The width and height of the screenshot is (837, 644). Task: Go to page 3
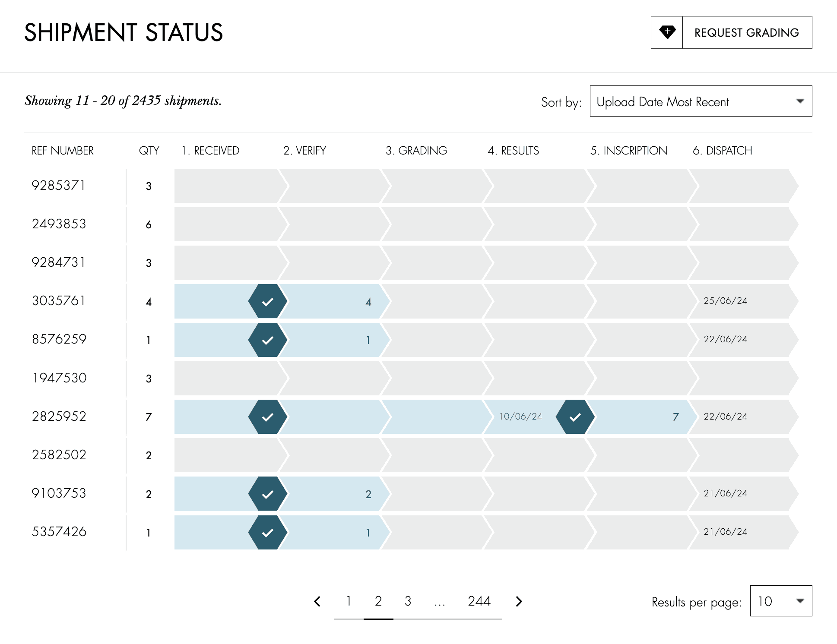(x=408, y=601)
